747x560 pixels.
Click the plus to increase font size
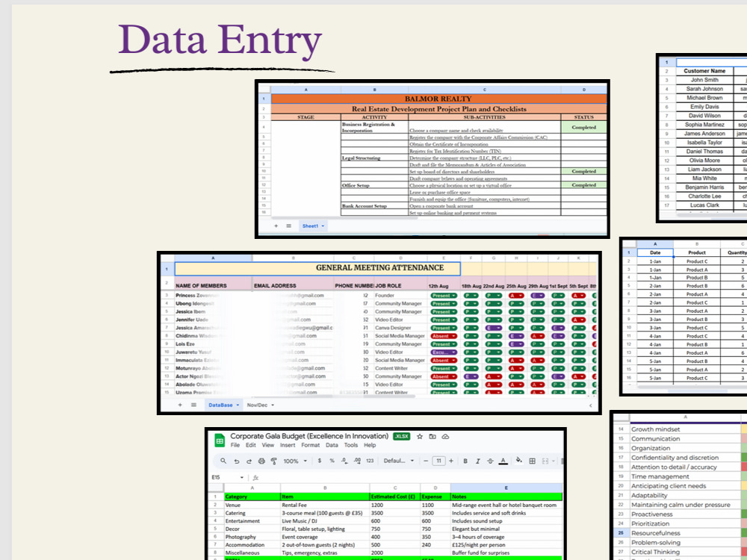pyautogui.click(x=451, y=461)
